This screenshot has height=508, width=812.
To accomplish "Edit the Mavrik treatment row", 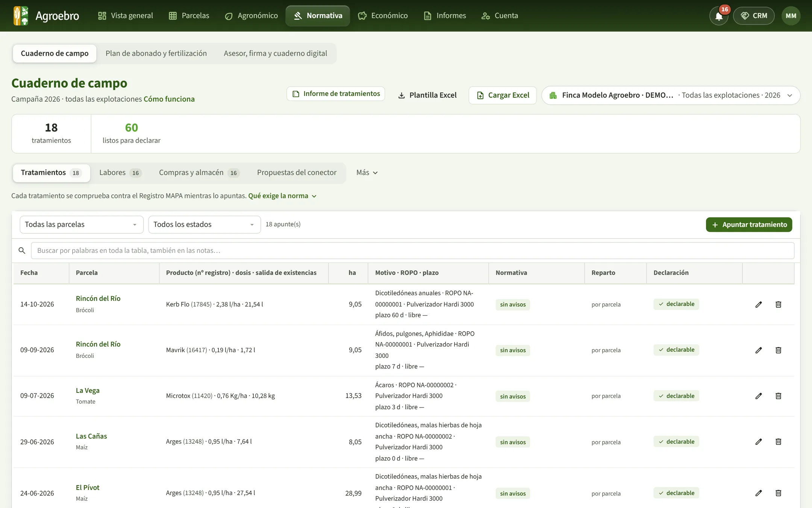I will tap(759, 350).
